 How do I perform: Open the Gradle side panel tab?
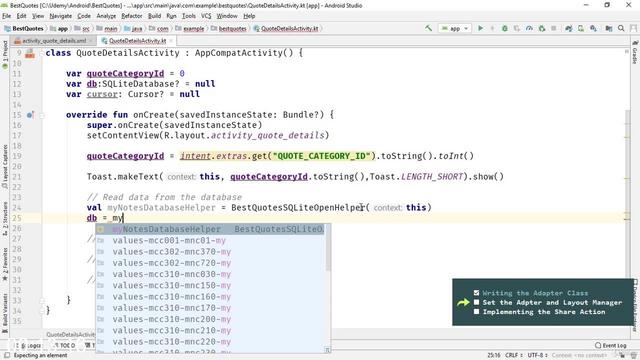tap(635, 52)
